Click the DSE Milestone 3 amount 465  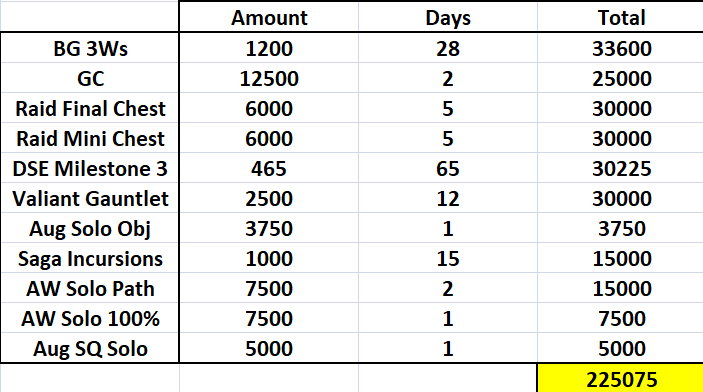click(269, 168)
